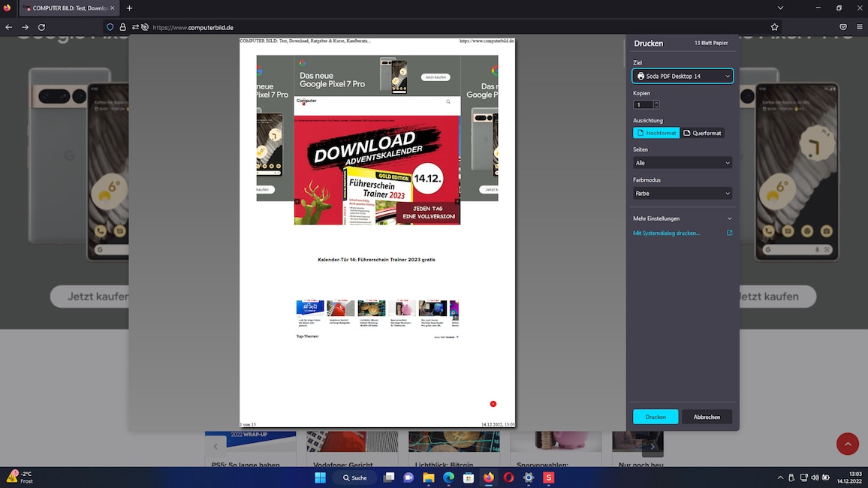Open the site permissions icon in the address bar

135,27
